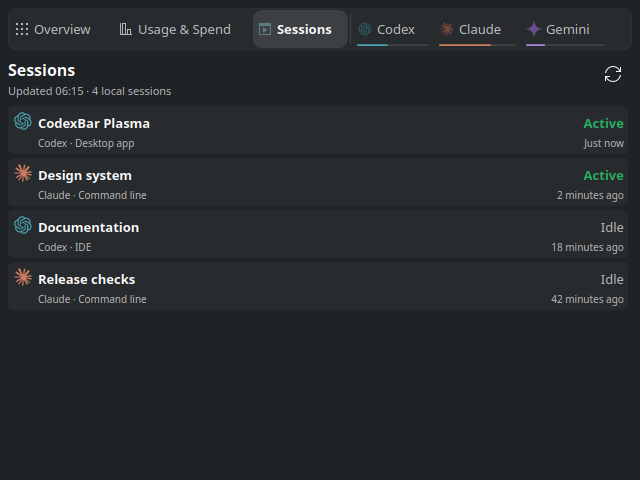Screen dimensions: 640x480
Task: Click the Sessions tab play icon
Action: tap(265, 29)
